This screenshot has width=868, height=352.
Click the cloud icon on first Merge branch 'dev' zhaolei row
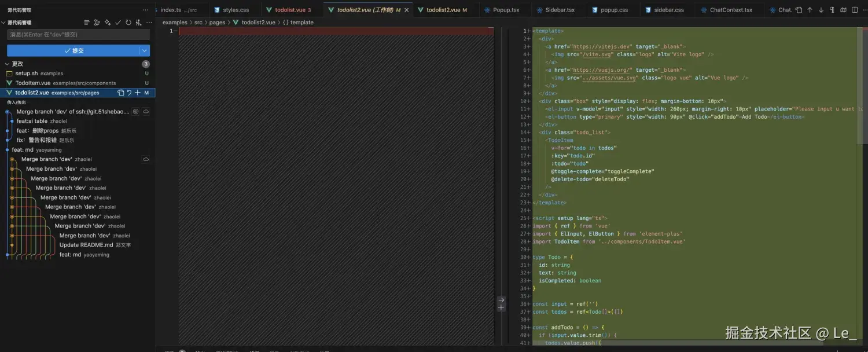click(146, 159)
